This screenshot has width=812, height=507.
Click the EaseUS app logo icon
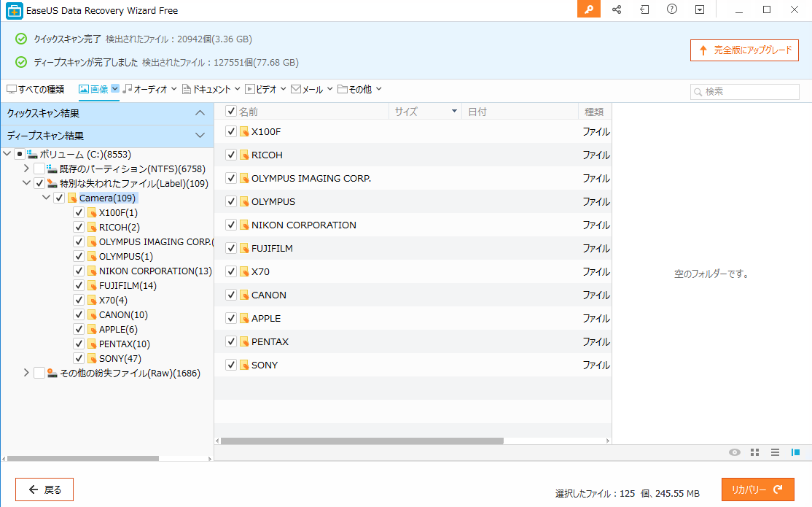pos(14,10)
